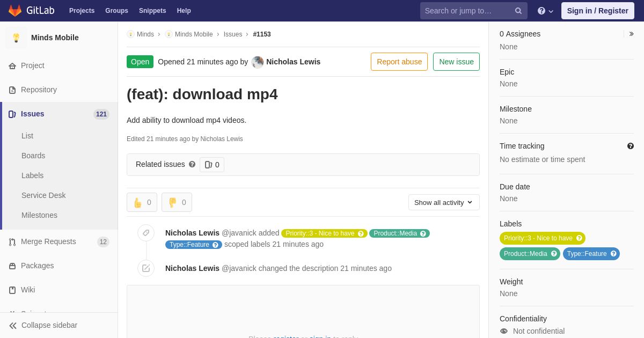This screenshot has width=644, height=338.
Task: Click the Time tracking help icon
Action: 631,146
